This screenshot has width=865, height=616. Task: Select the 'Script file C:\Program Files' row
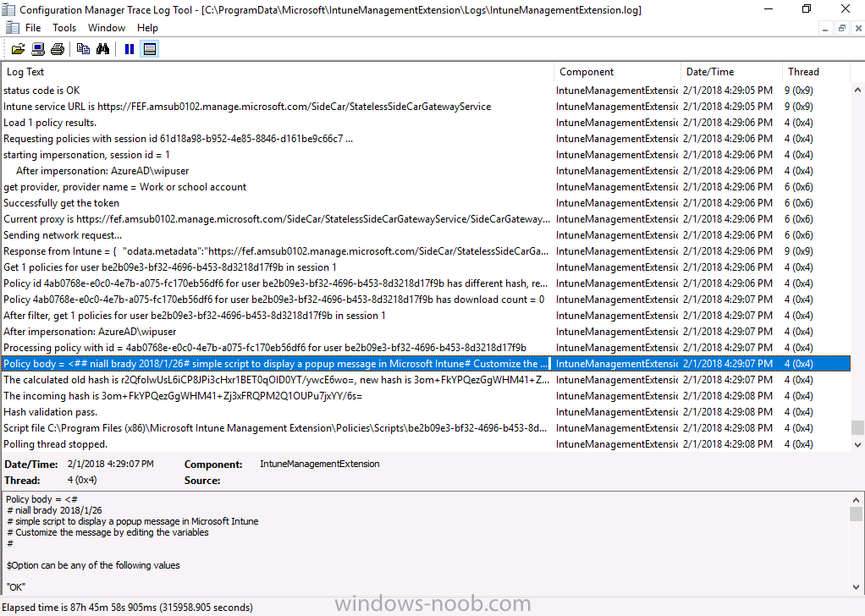coord(426,428)
